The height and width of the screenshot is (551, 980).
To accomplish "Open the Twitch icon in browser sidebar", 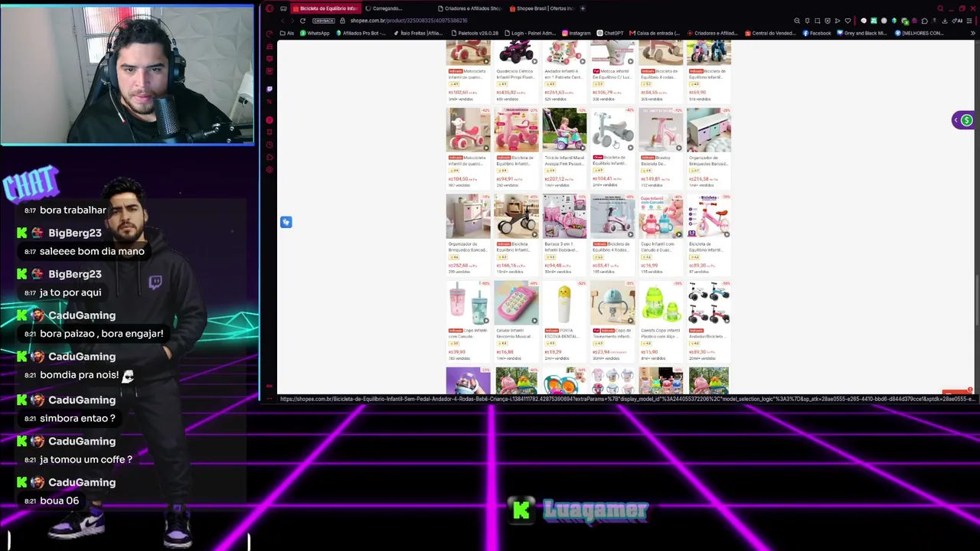I will click(269, 89).
